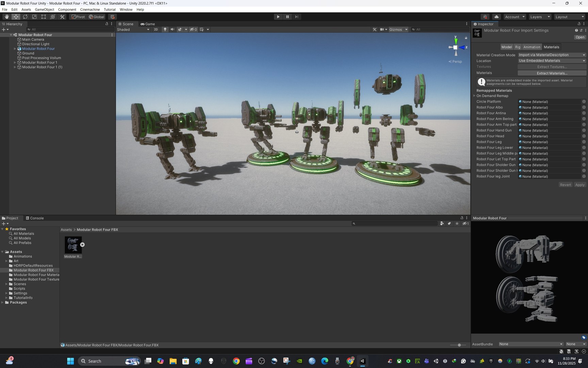Screen dimensions: 588x368
Task: Toggle Global handle rotation
Action: [97, 17]
